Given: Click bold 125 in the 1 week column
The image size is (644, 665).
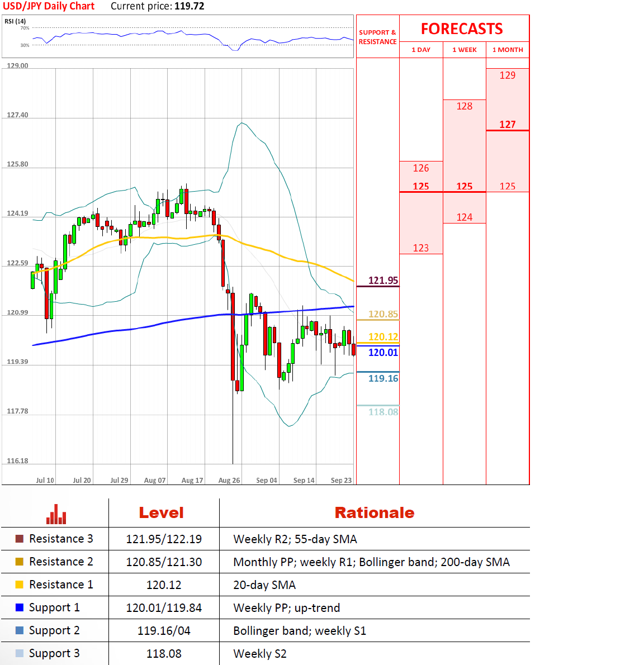Looking at the screenshot, I should 465,186.
